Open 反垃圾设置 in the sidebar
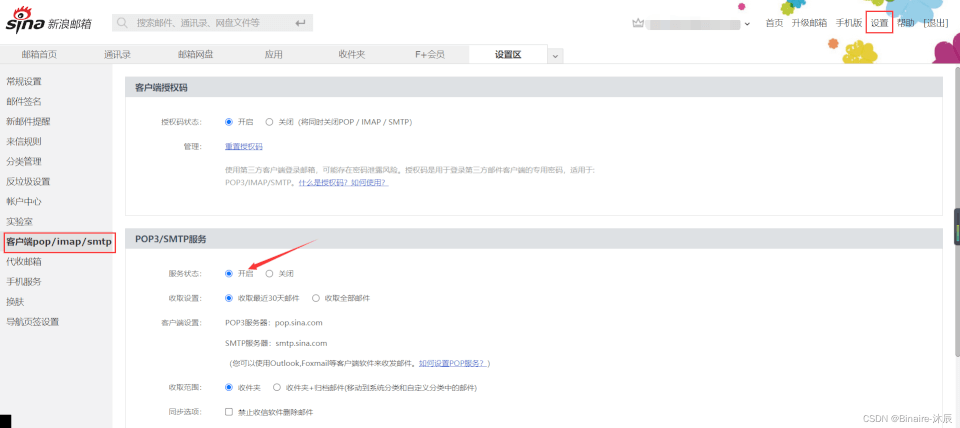960x428 pixels. coord(28,181)
